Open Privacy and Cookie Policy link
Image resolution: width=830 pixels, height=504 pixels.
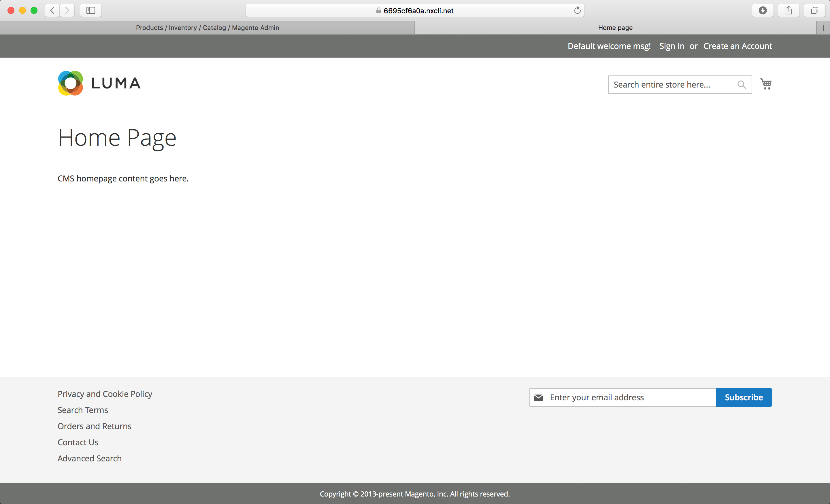tap(105, 394)
